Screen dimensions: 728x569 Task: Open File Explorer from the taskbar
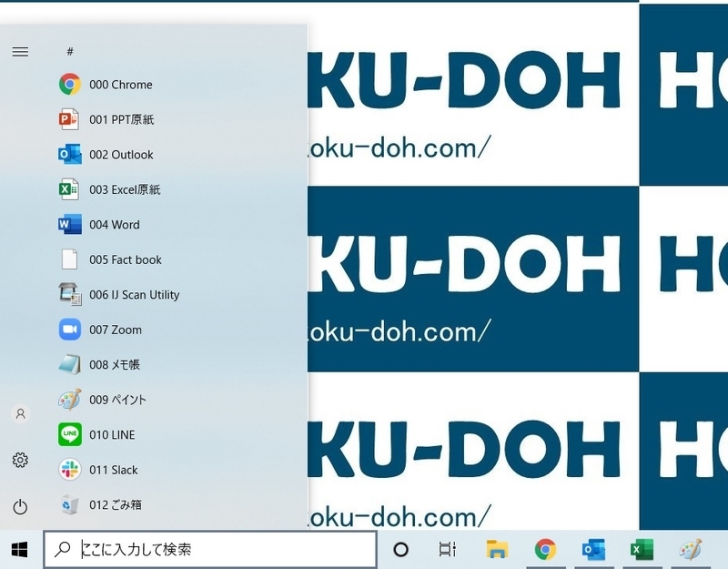[x=497, y=550]
